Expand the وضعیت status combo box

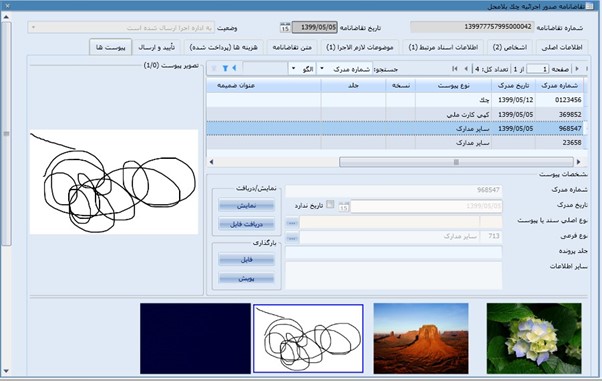(33, 28)
